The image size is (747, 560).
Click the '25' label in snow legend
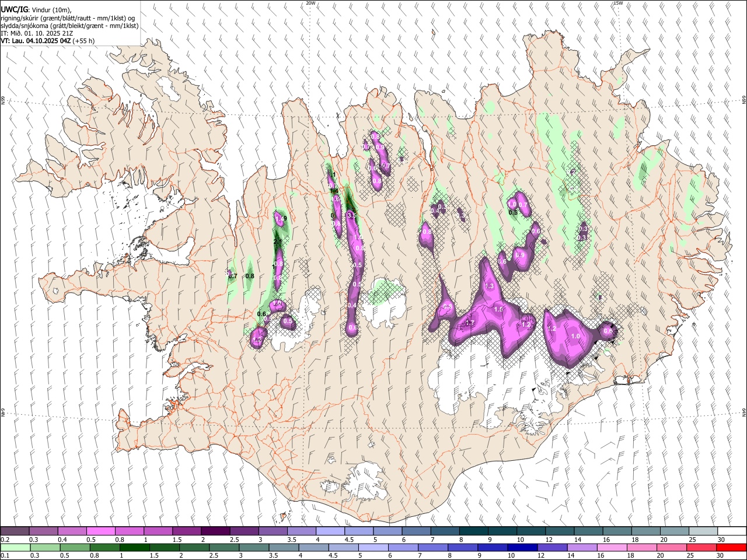click(x=692, y=540)
